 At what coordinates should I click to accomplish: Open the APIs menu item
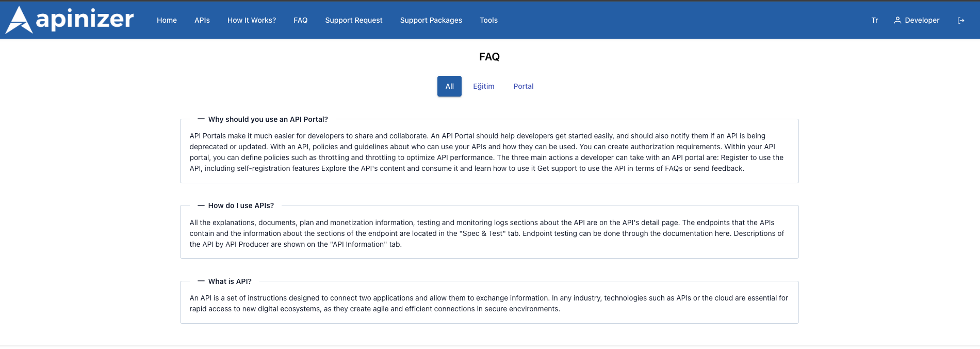click(202, 20)
